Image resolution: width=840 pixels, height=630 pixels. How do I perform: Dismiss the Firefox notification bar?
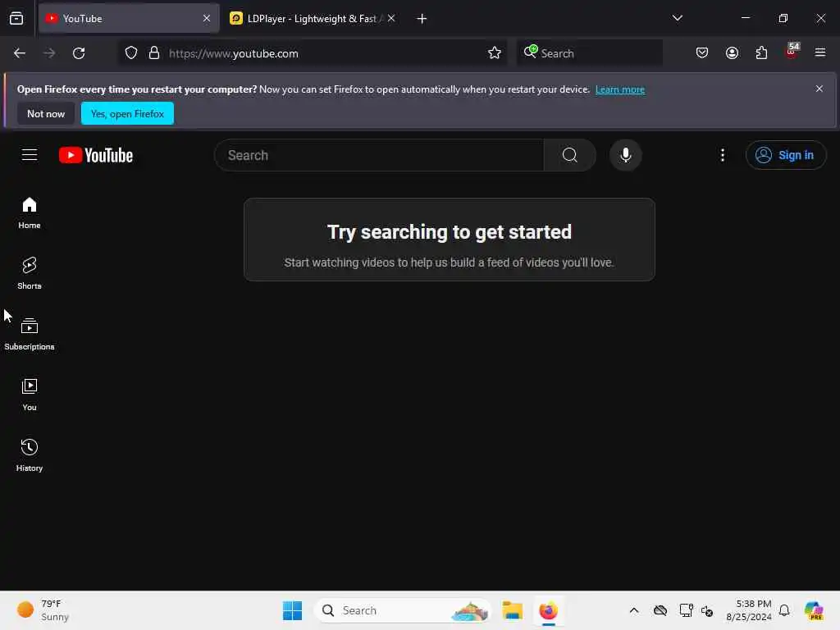tap(819, 89)
